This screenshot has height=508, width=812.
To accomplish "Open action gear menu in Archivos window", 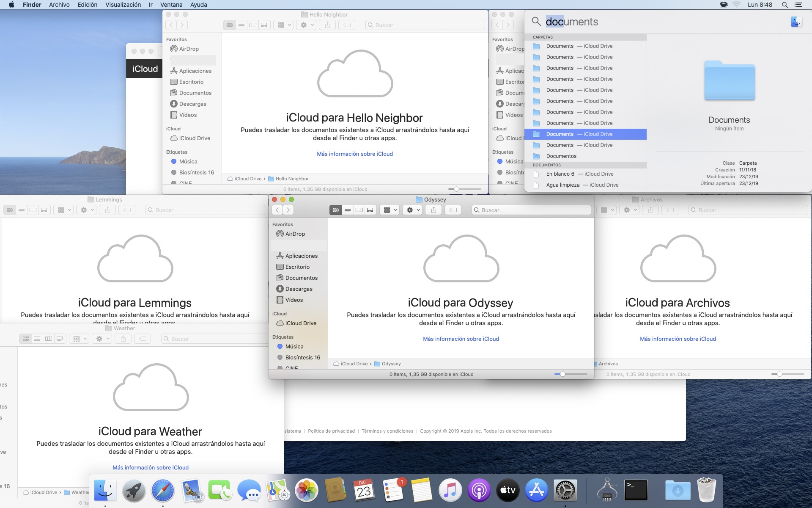I will (x=630, y=210).
